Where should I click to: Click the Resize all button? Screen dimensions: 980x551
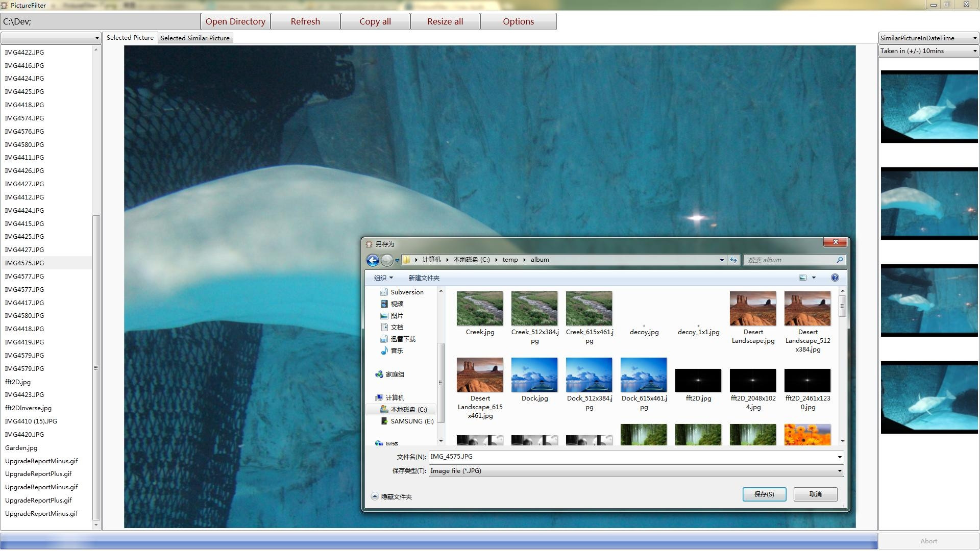445,21
